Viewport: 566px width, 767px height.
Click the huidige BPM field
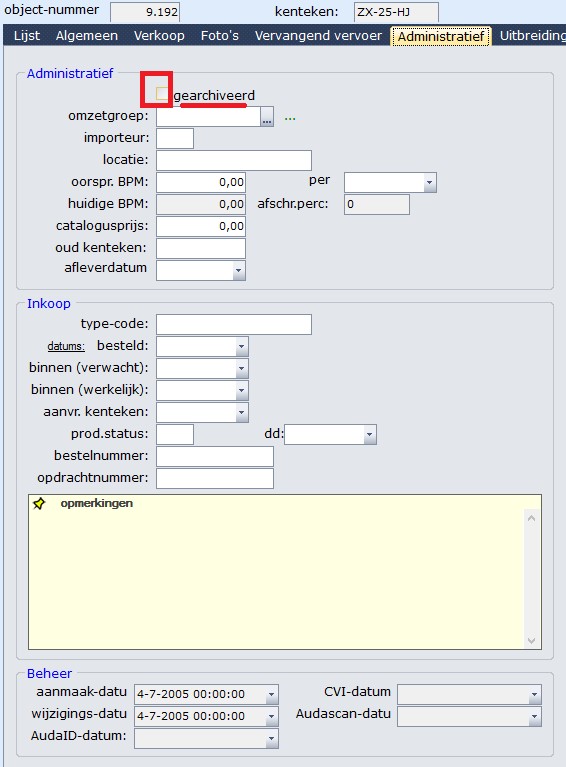click(201, 204)
